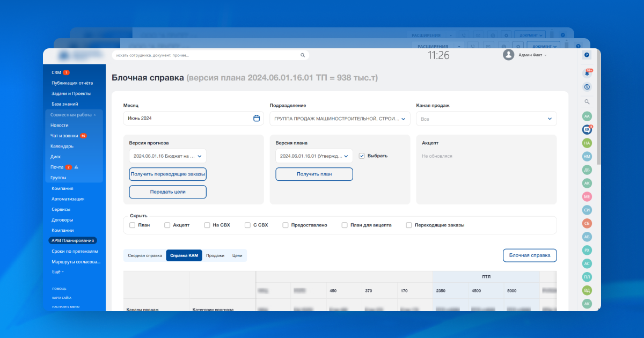The width and height of the screenshot is (644, 338).
Task: Check the Переходящие заказы checkbox
Action: (x=409, y=225)
